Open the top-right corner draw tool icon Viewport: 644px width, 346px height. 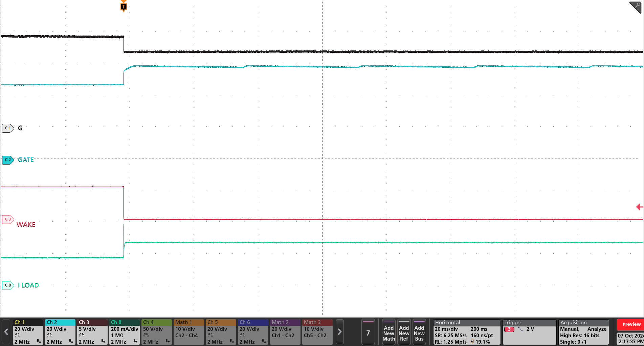[x=635, y=7]
